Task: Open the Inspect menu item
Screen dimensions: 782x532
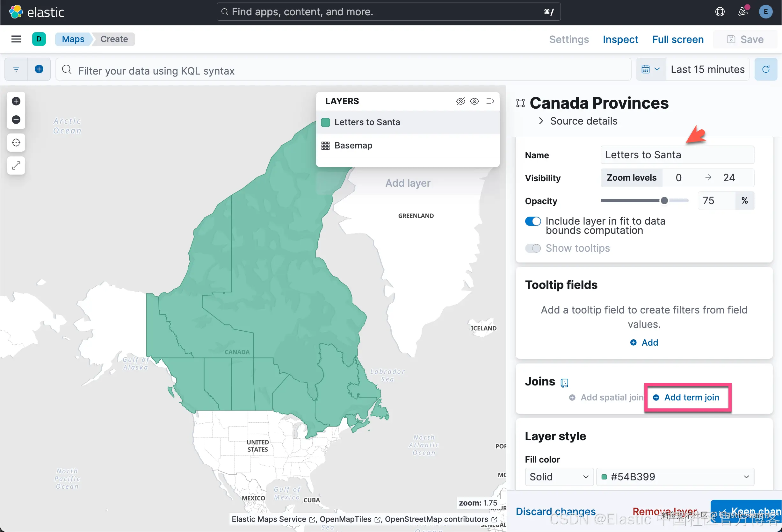Action: (x=620, y=40)
